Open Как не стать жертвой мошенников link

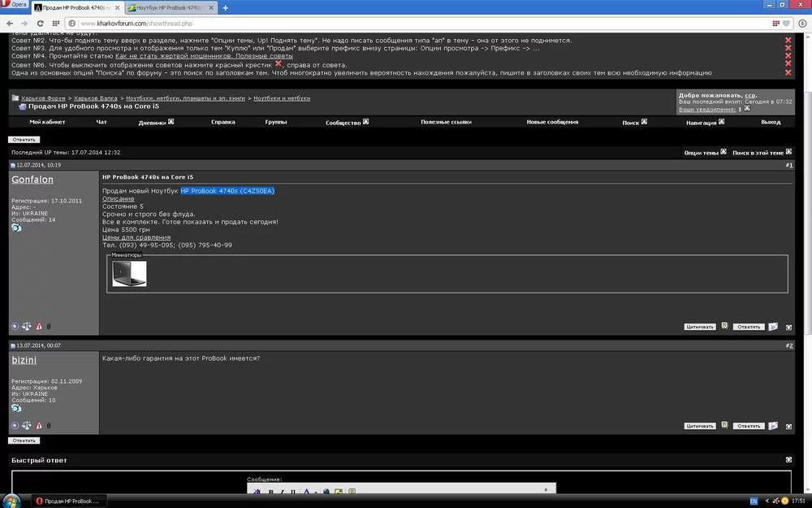click(x=204, y=56)
